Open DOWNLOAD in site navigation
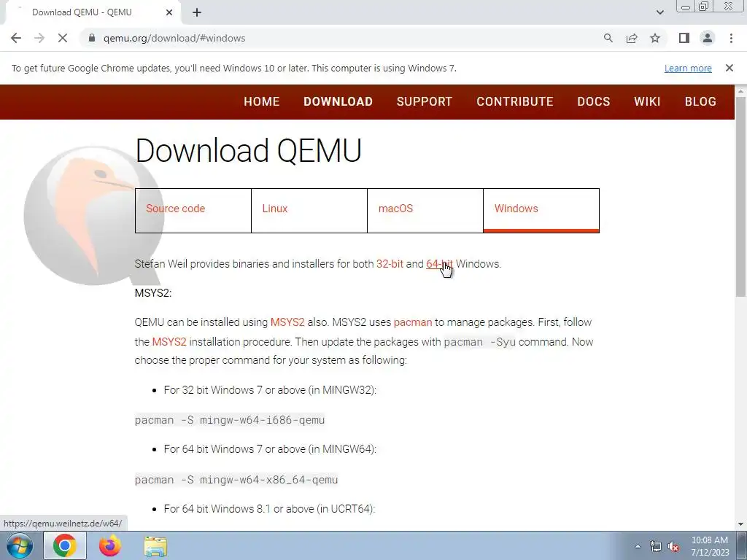747x560 pixels. [338, 101]
